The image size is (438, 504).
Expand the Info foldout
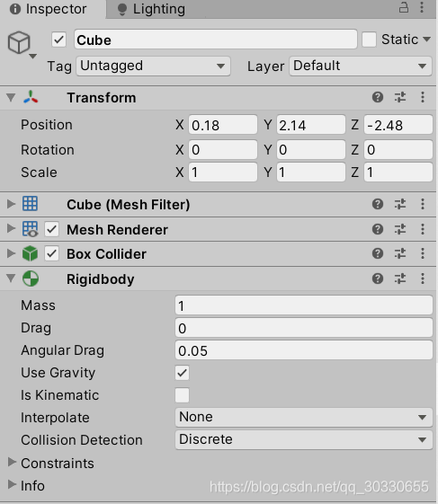pos(12,484)
